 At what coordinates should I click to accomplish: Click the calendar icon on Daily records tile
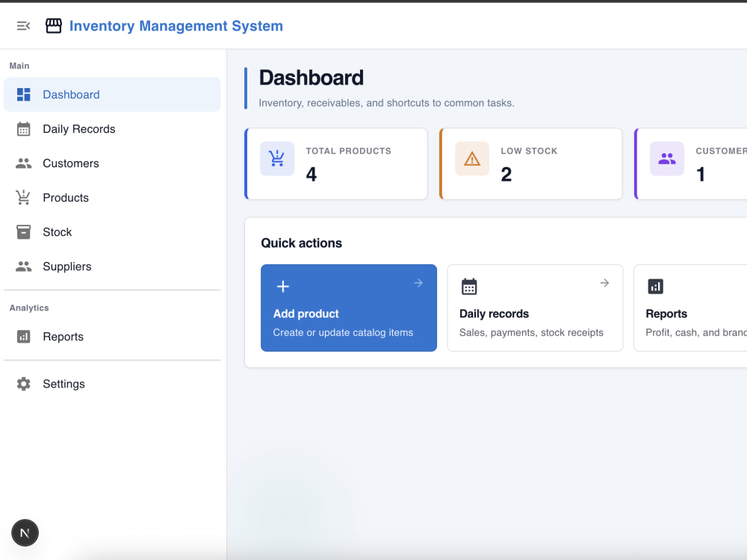pyautogui.click(x=469, y=286)
